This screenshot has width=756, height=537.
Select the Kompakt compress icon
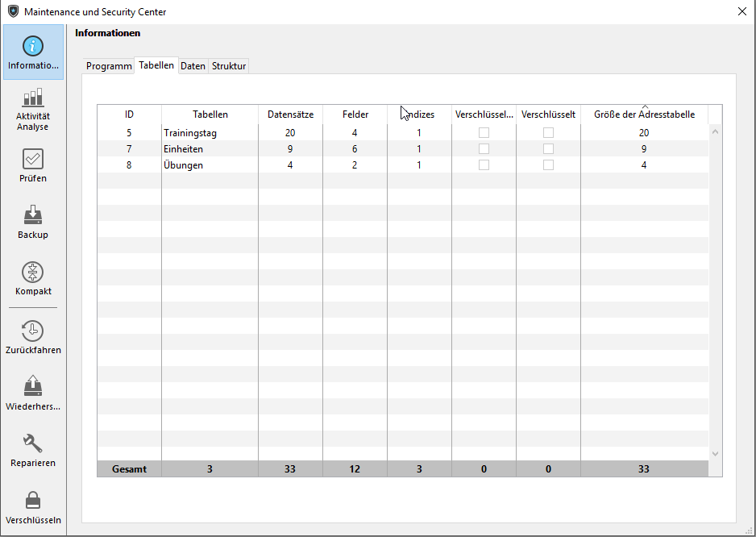pos(33,272)
